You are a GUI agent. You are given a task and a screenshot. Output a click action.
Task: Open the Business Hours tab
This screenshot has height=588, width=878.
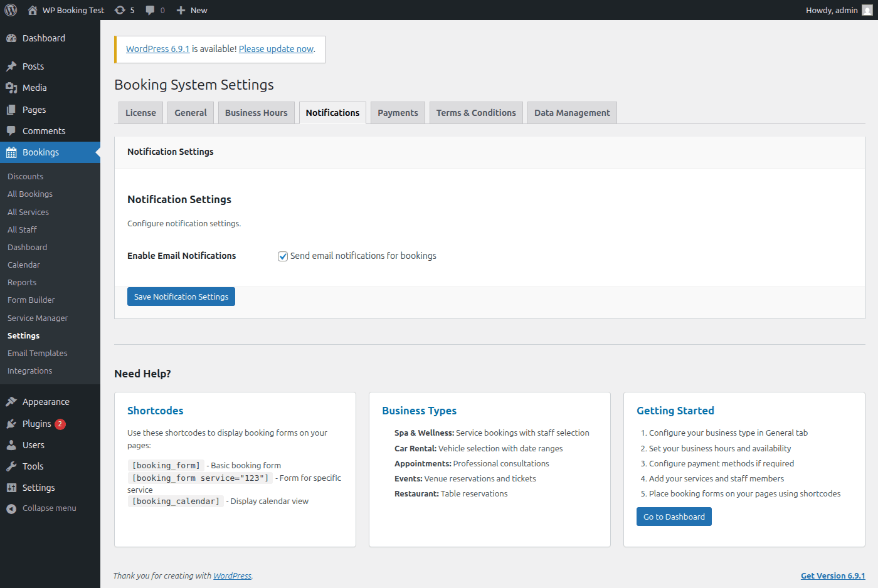pyautogui.click(x=256, y=113)
